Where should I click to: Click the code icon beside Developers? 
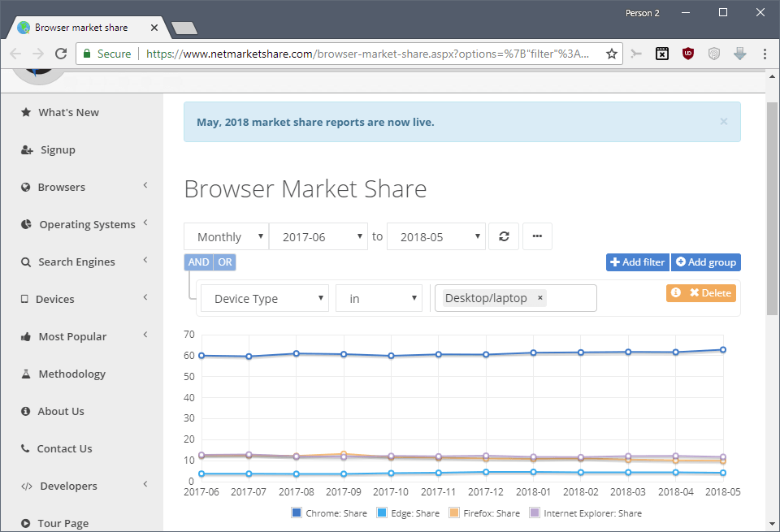27,486
